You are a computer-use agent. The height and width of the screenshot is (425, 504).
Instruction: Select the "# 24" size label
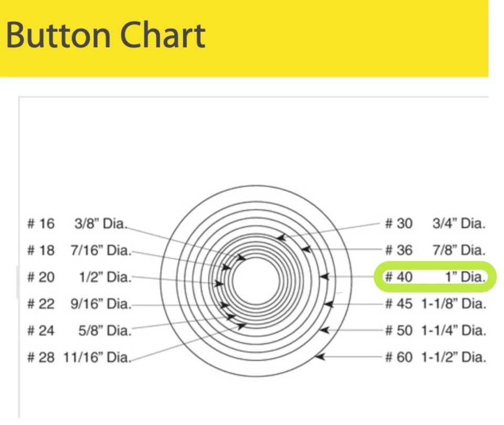point(41,331)
